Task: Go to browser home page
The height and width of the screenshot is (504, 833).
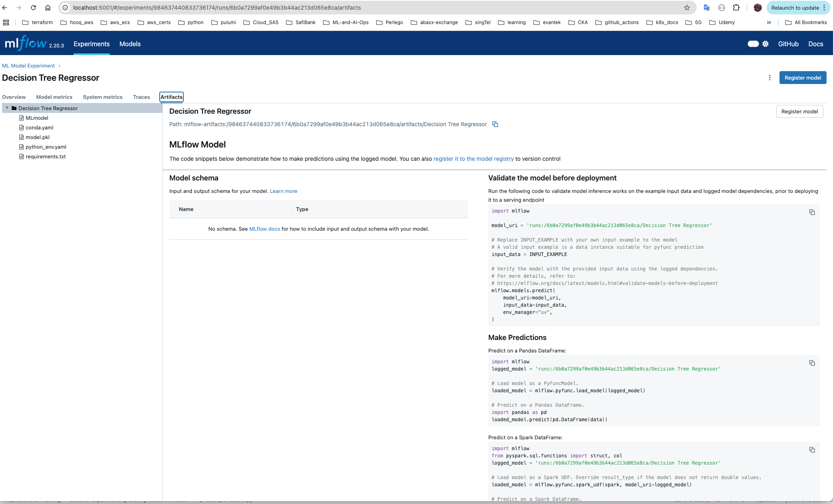Action: (48, 8)
